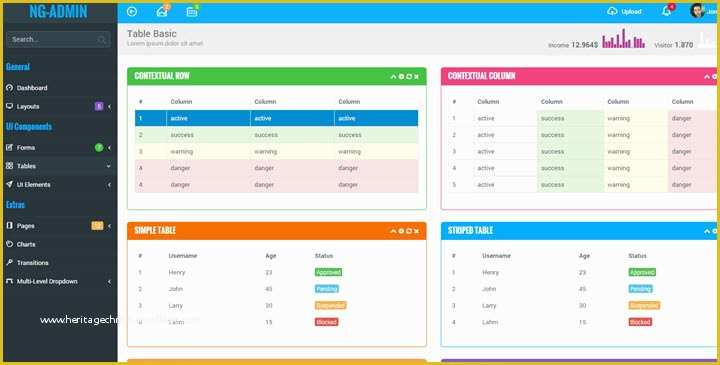Expand Layouts with its chevron arrow
Screen dimensions: 720x365
[x=109, y=107]
